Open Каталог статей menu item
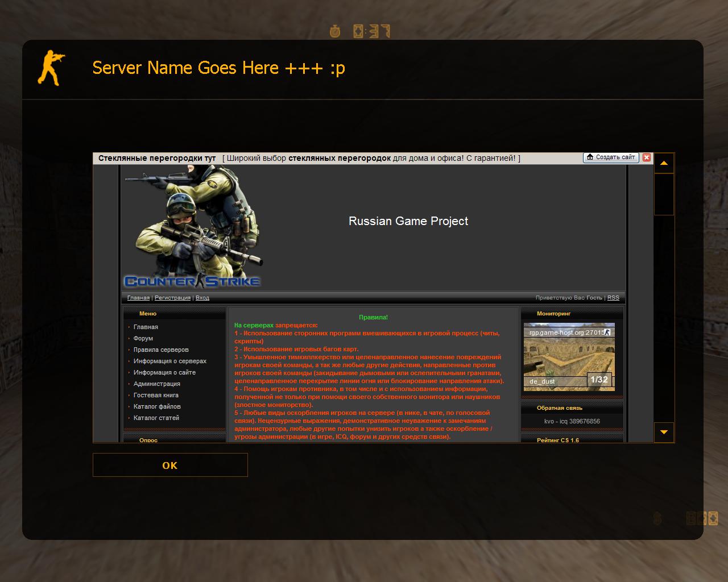Screen dimensions: 728x582 pos(156,418)
